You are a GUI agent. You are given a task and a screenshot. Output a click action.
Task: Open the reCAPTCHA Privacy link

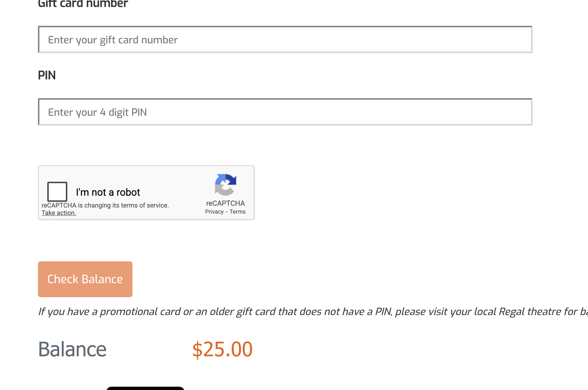(x=214, y=212)
